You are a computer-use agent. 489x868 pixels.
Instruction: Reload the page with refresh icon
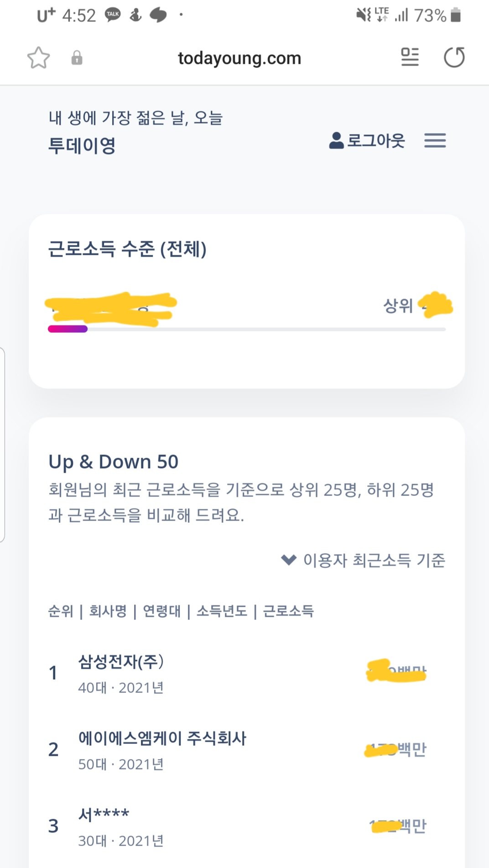454,57
